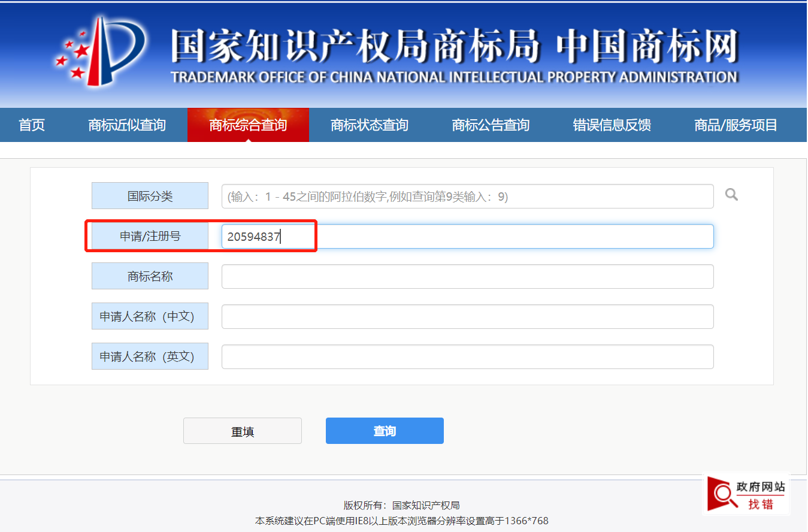Screen dimensions: 808x532
Task: Click the 国际分类 label
Action: pyautogui.click(x=150, y=196)
